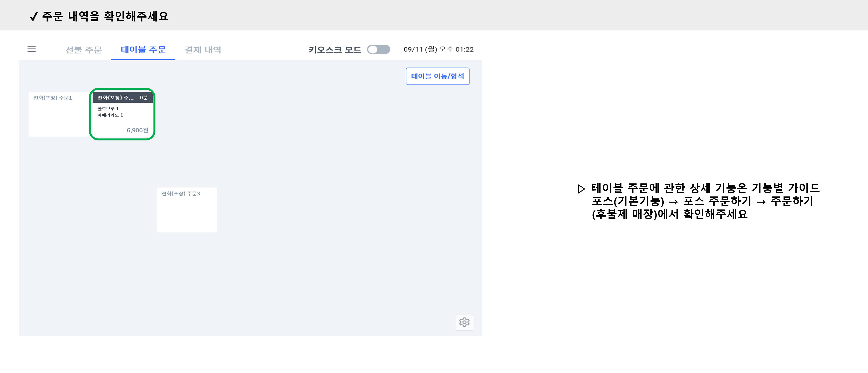Open the hamburger menu icon
Image resolution: width=868 pixels, height=373 pixels.
(31, 49)
